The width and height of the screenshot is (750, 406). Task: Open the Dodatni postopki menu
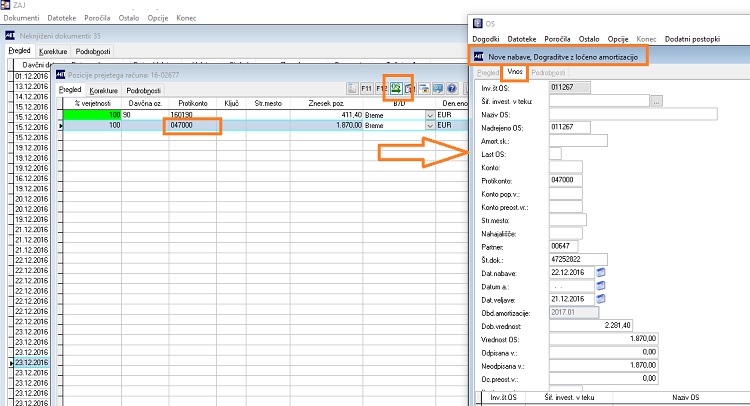[x=692, y=39]
